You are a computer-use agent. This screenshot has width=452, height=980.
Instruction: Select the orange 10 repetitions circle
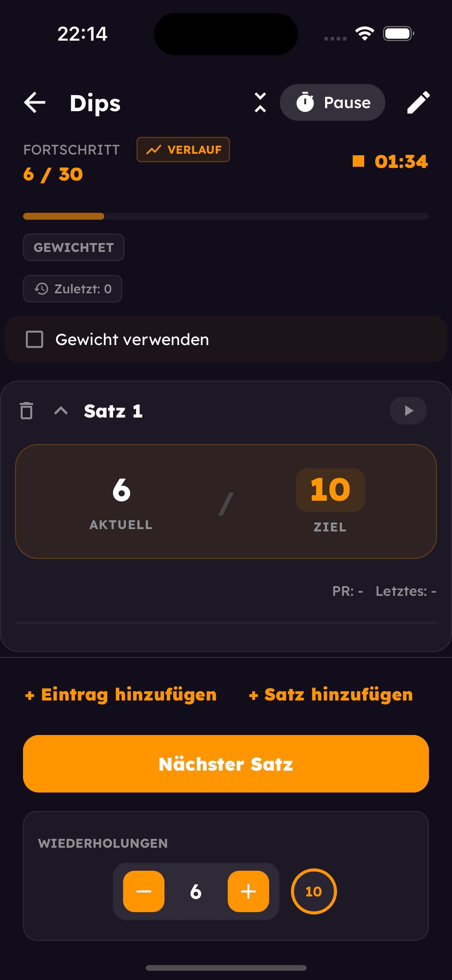coord(314,891)
